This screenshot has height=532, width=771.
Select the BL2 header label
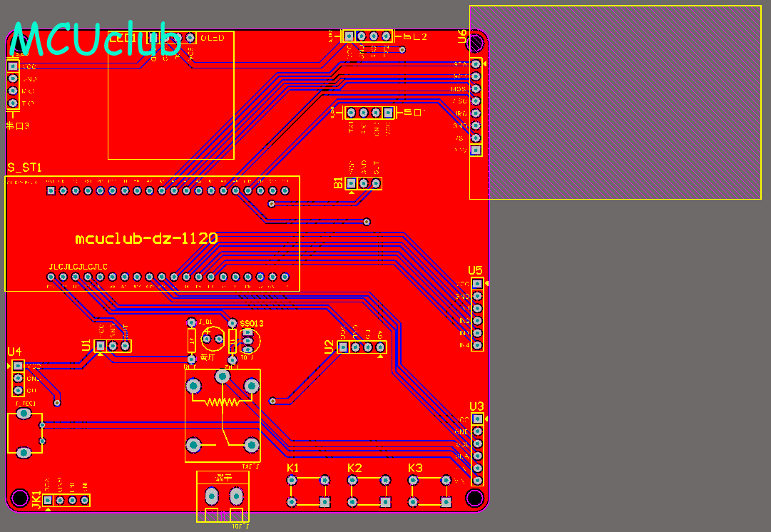[x=415, y=36]
